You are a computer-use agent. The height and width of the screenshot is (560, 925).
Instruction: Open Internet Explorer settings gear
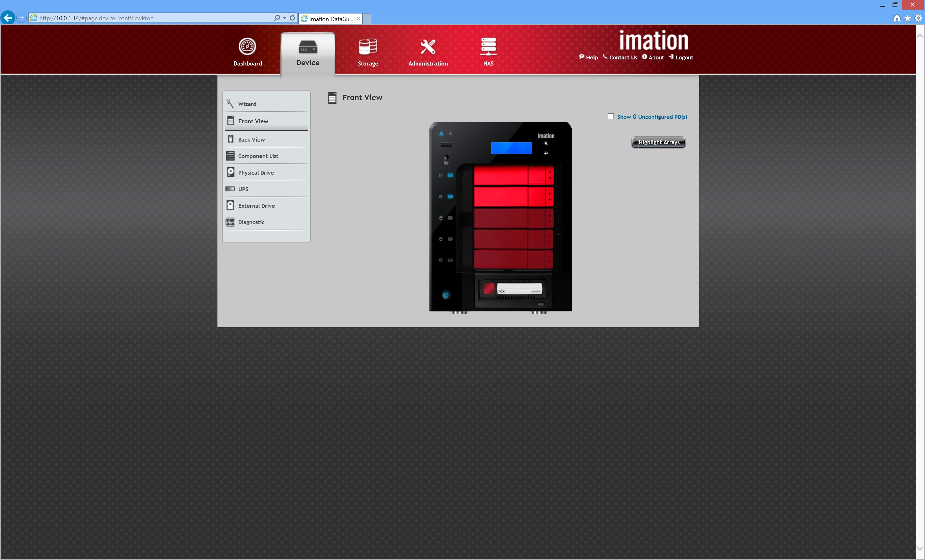click(918, 18)
